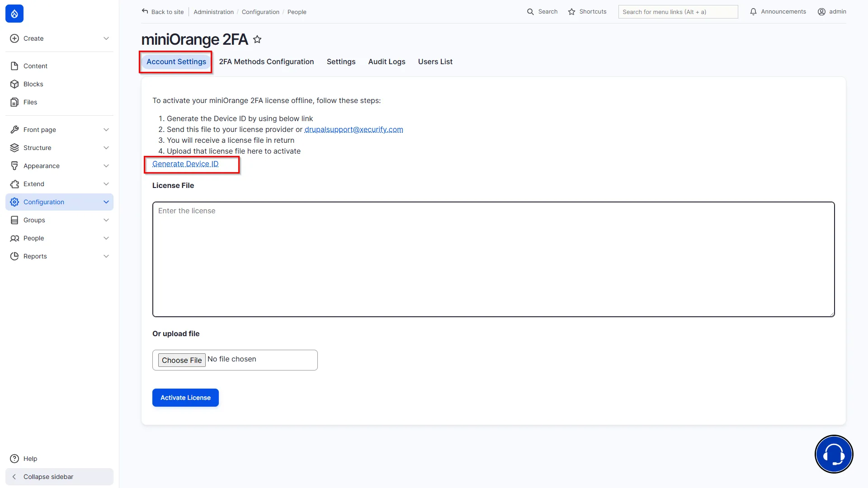868x488 pixels.
Task: Click the Shortcuts star icon in top bar
Action: pos(571,12)
